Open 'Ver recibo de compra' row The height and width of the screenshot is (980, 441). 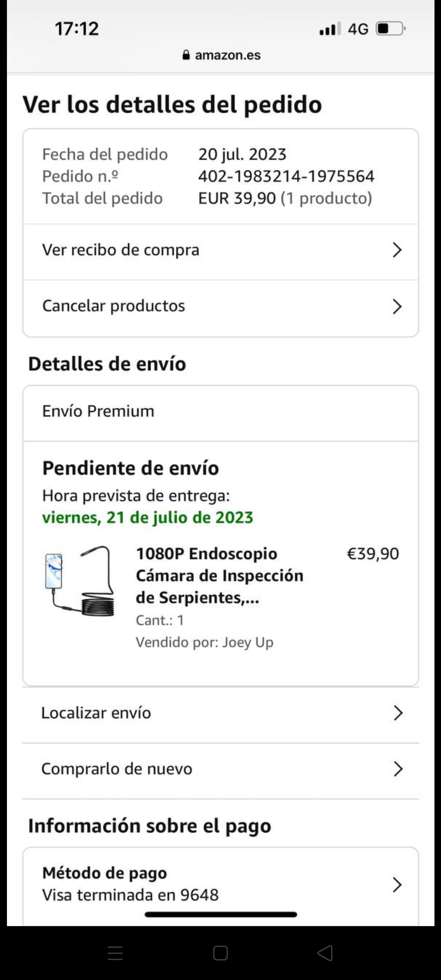pyautogui.click(x=121, y=250)
